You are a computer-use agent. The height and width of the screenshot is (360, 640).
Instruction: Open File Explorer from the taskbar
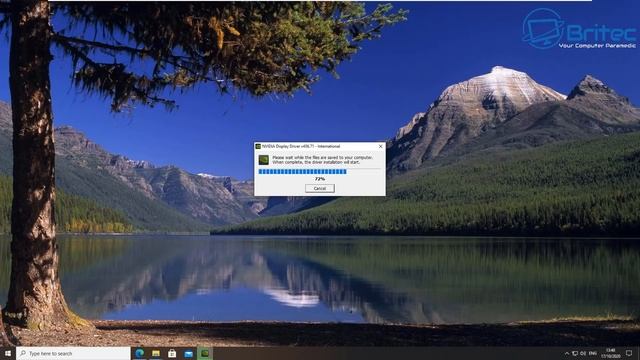[x=156, y=353]
